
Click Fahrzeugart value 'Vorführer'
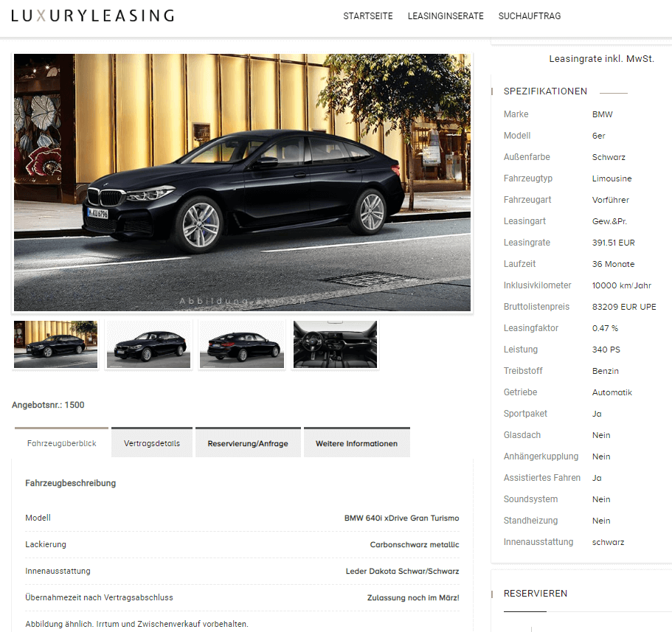[610, 200]
